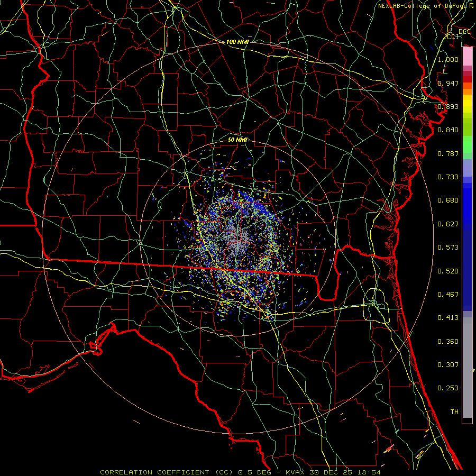Select the 0.253 legend value
Screen dimensions: 476x476
[448, 388]
